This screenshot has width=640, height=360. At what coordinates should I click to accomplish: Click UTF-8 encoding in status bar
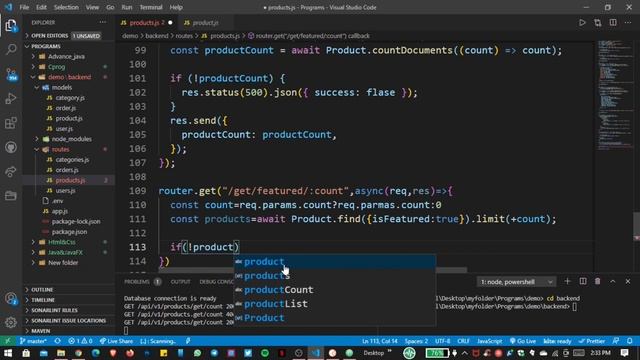442,341
